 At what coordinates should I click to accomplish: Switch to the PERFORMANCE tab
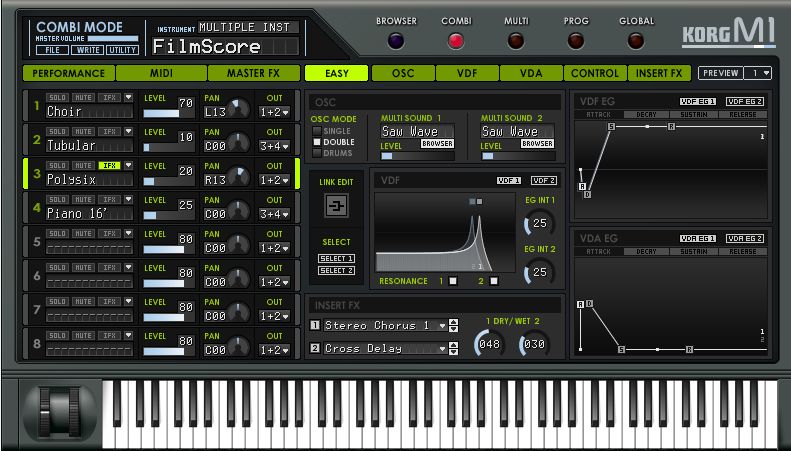click(69, 73)
